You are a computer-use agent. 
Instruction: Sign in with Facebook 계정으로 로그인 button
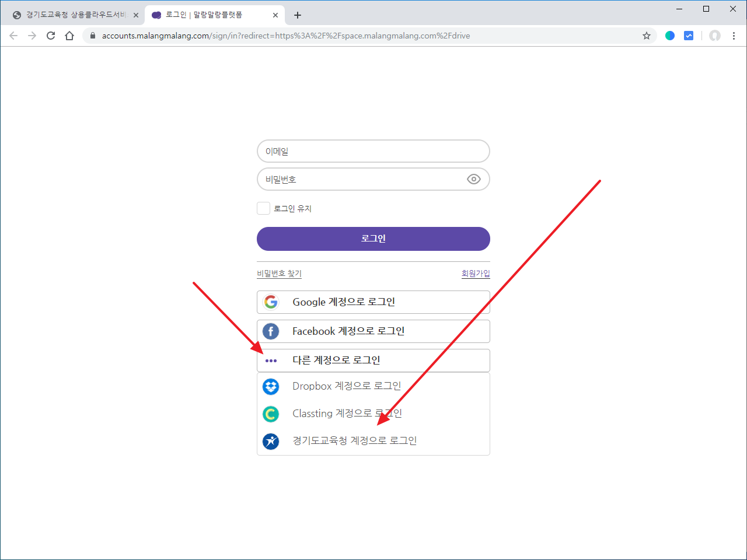[x=373, y=331]
